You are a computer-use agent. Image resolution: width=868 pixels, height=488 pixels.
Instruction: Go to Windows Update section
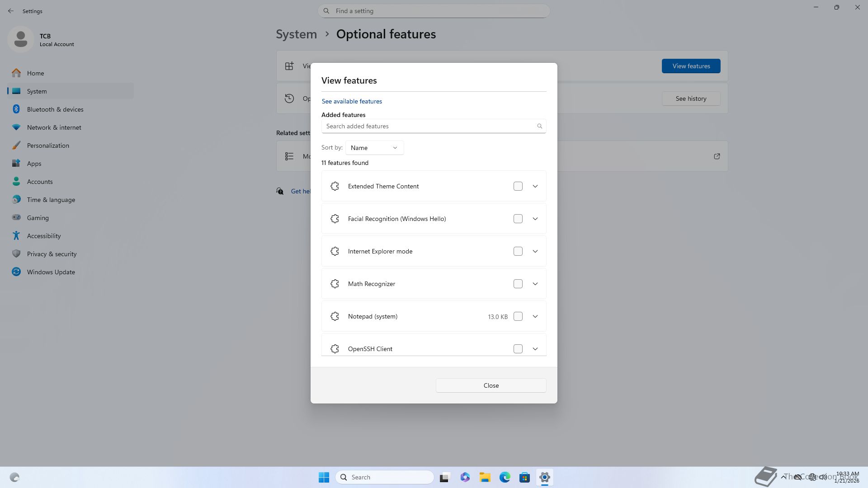pyautogui.click(x=51, y=272)
